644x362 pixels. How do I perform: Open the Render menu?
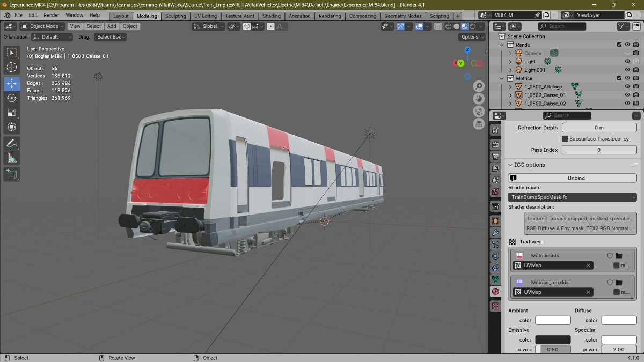point(52,15)
